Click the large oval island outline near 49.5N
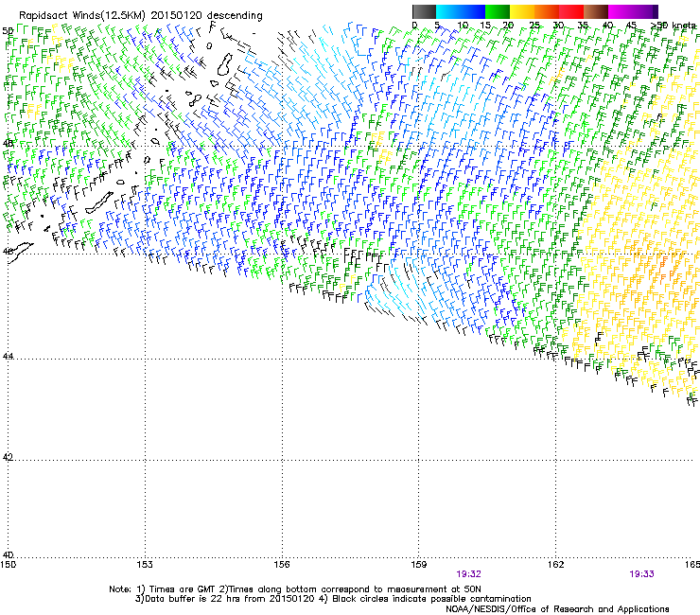 coord(225,64)
